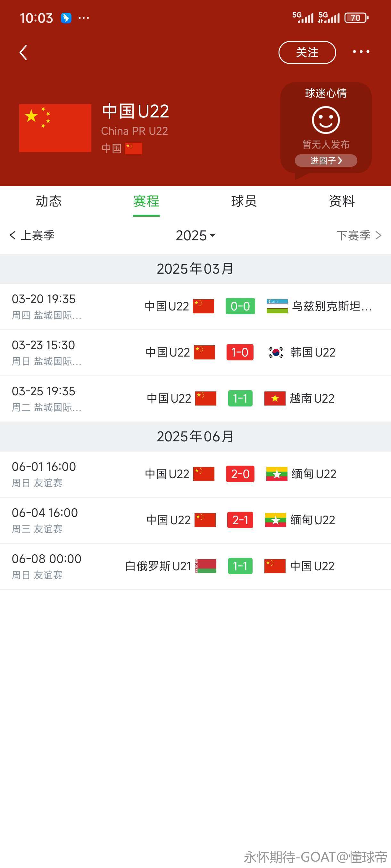The height and width of the screenshot is (868, 391).
Task: Tap the Myanmar flag in 06-01 match
Action: [x=277, y=474]
